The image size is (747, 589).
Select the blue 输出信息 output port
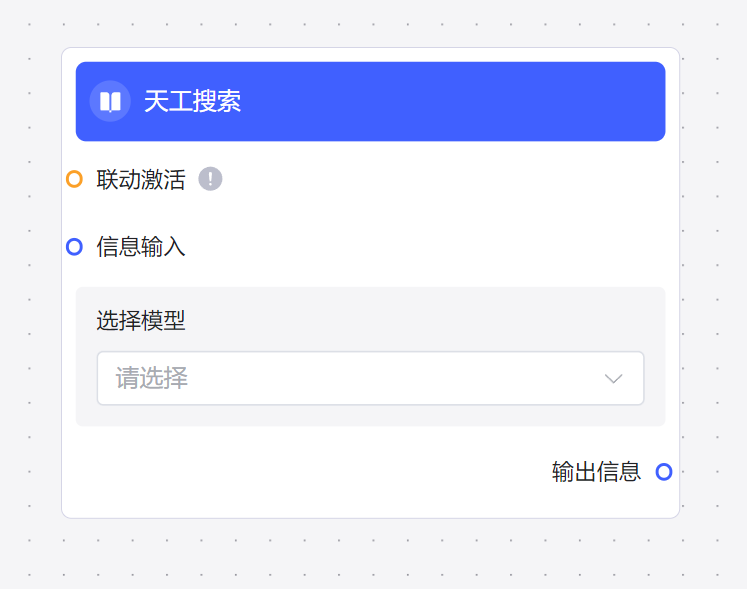[x=664, y=472]
